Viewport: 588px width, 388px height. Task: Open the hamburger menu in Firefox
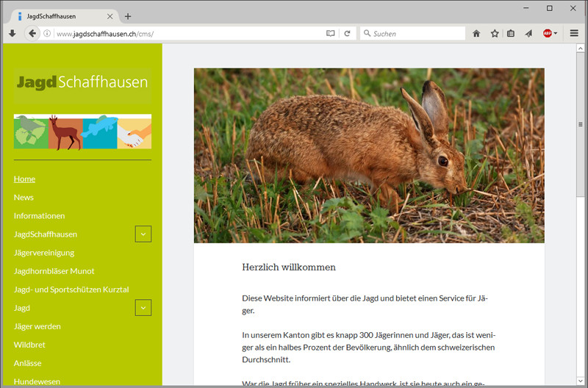point(574,33)
